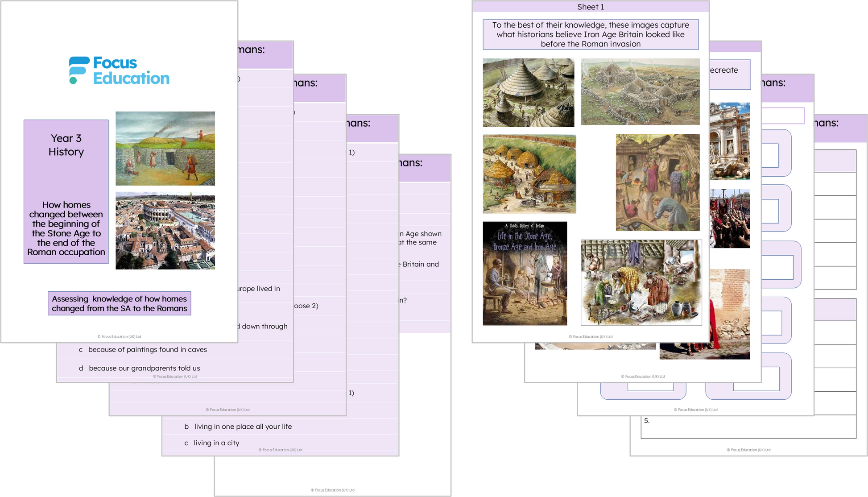Select the Iron Age Britain description text box
The height and width of the screenshot is (497, 868).
pyautogui.click(x=591, y=34)
